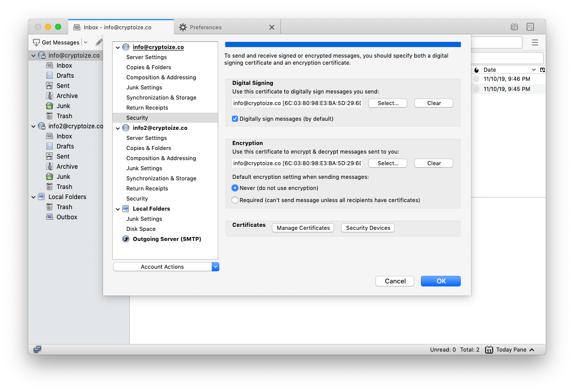This screenshot has width=574, height=392.
Task: Select Never (do not use encryption) radio
Action: (235, 188)
